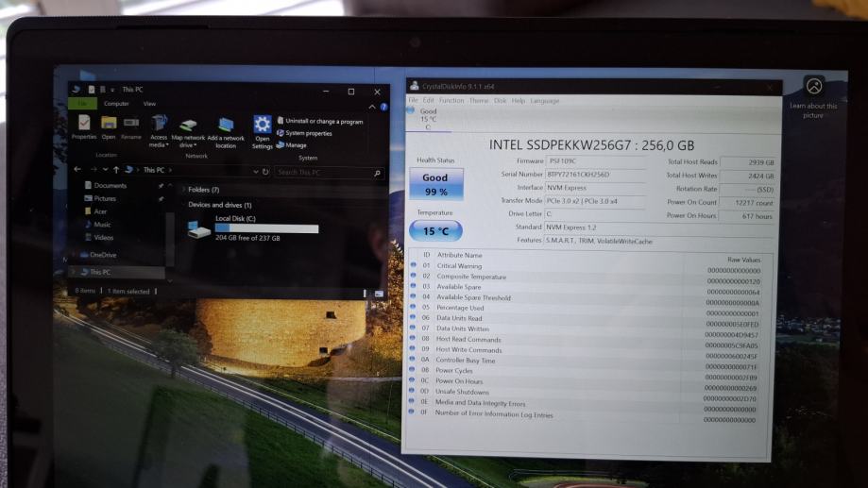
Task: Switch to large icons view in status bar
Action: point(379,294)
